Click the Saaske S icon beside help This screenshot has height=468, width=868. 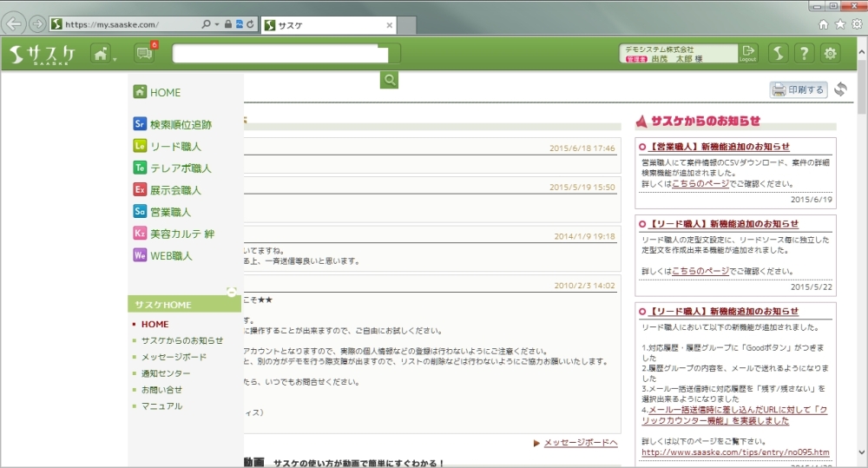click(x=779, y=54)
